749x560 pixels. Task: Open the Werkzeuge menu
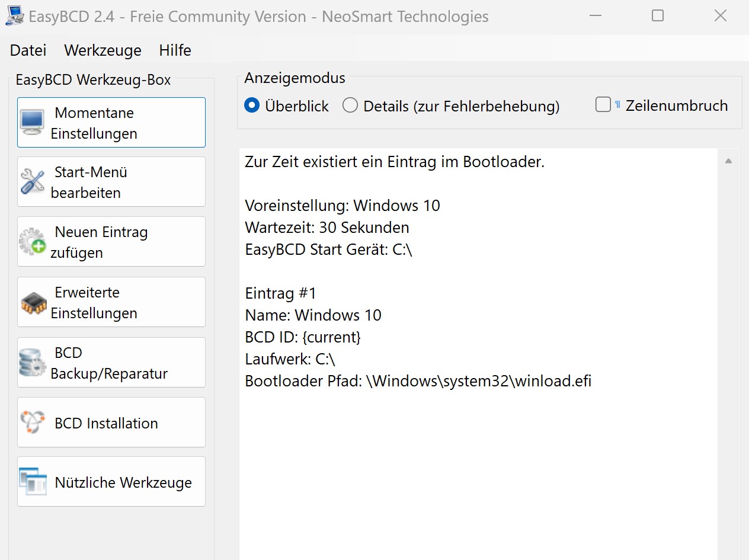(x=103, y=50)
